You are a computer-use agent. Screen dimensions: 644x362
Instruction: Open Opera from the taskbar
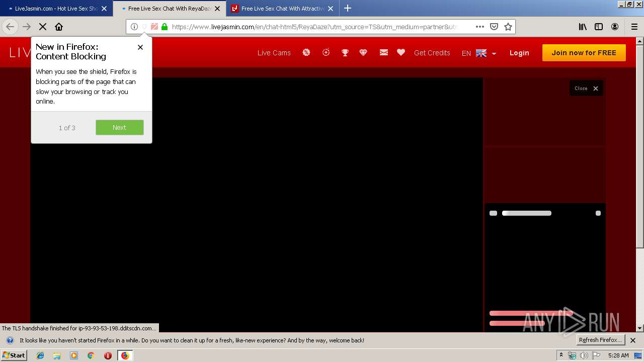click(x=108, y=355)
